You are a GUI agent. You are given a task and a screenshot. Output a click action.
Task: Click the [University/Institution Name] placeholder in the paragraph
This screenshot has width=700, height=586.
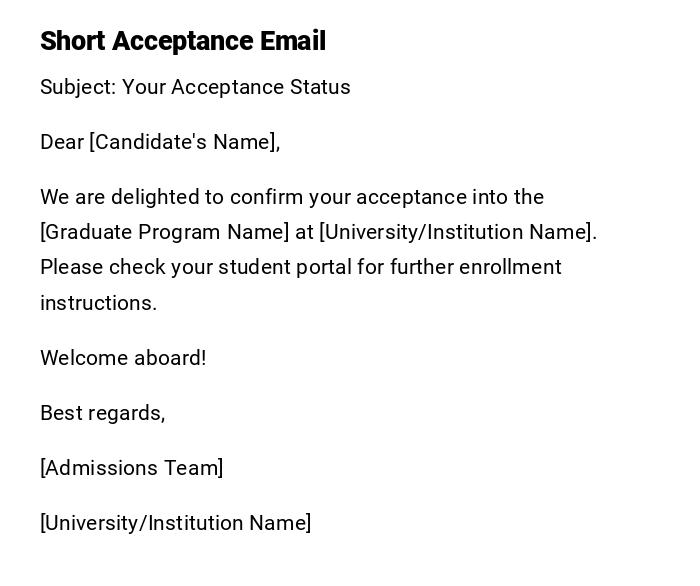coord(457,232)
